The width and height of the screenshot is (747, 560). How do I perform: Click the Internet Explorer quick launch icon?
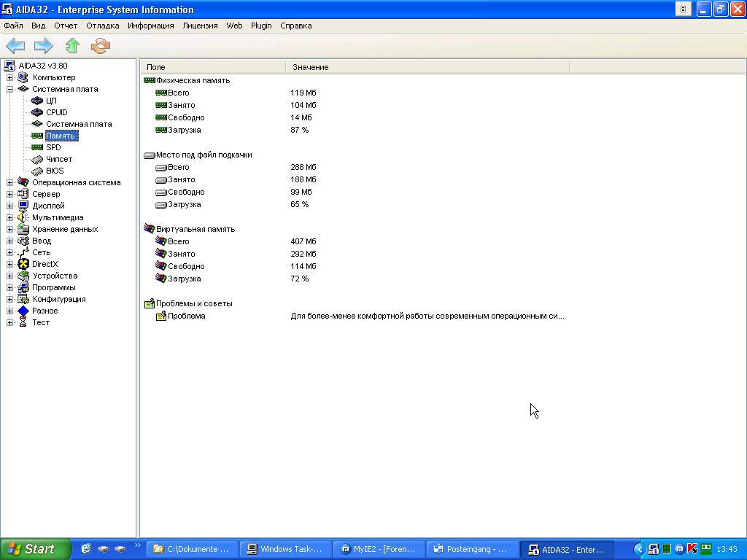click(x=86, y=549)
